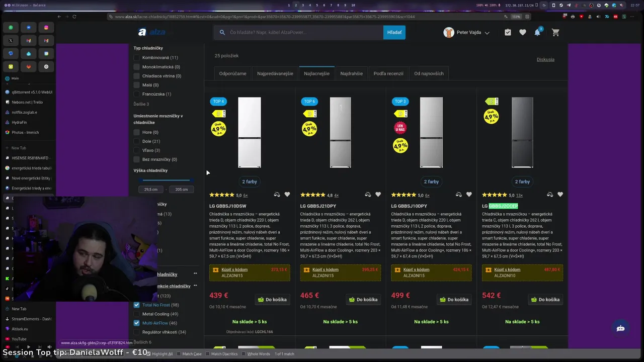
Task: Open the GitLab pinned tab in sidebar
Action: click(x=29, y=66)
